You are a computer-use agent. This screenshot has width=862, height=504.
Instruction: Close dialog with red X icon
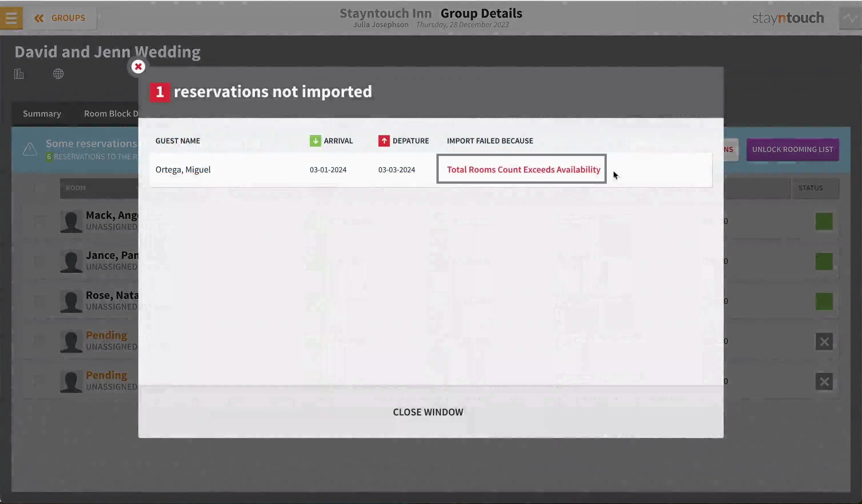pyautogui.click(x=138, y=67)
